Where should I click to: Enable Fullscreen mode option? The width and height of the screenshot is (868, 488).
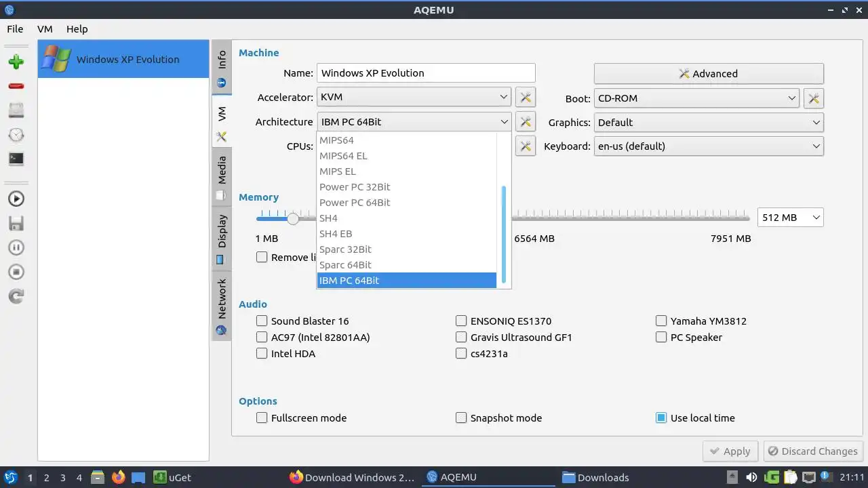click(262, 418)
